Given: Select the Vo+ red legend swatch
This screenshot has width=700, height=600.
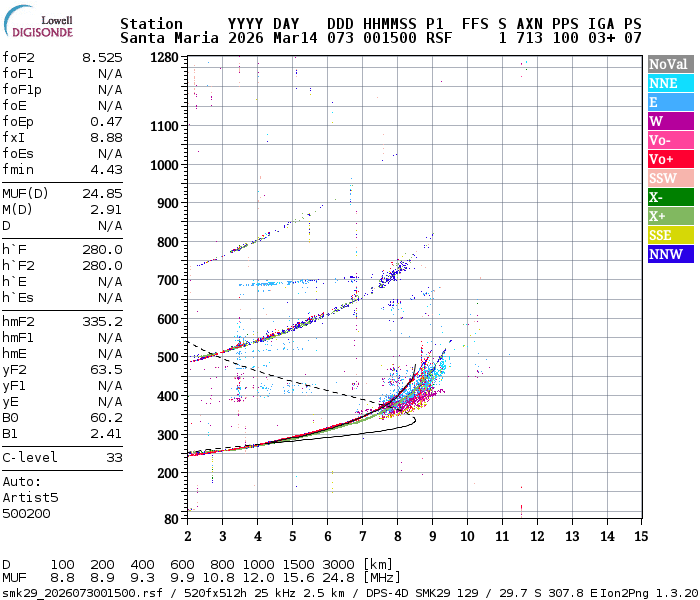Looking at the screenshot, I should 671,159.
